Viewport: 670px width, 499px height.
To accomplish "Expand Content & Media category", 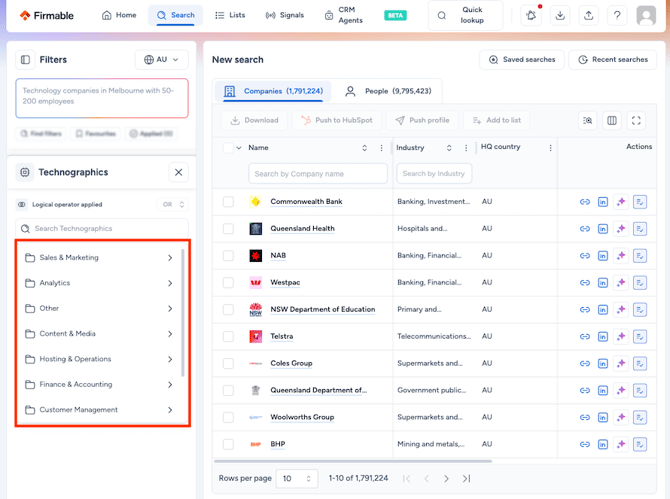I will 99,334.
